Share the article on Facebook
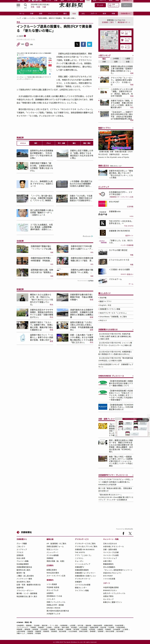 tap(83, 44)
